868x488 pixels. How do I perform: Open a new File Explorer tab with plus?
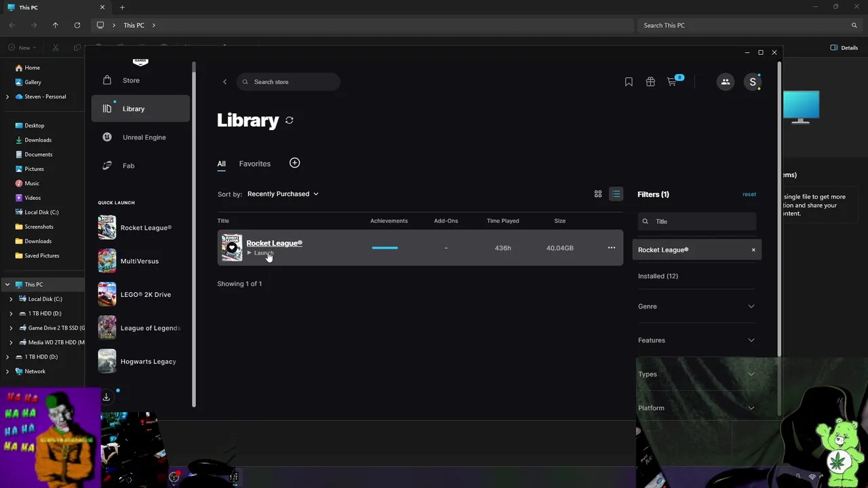[x=122, y=7]
